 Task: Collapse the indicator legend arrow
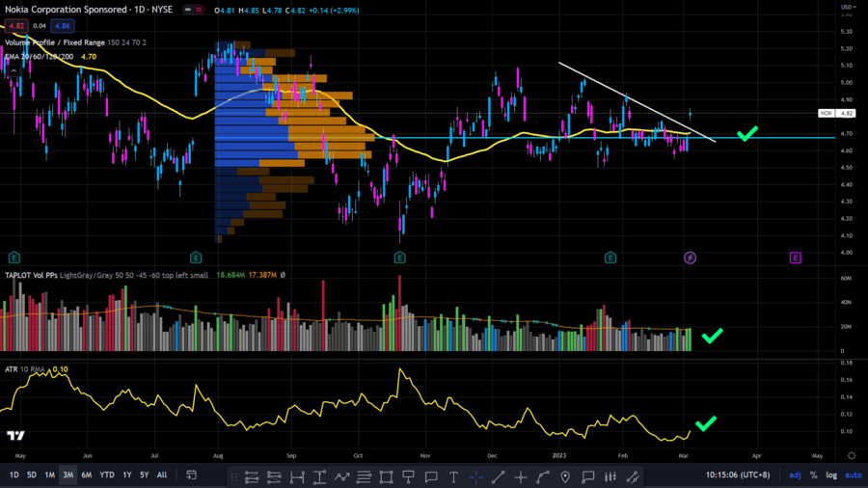[14, 71]
